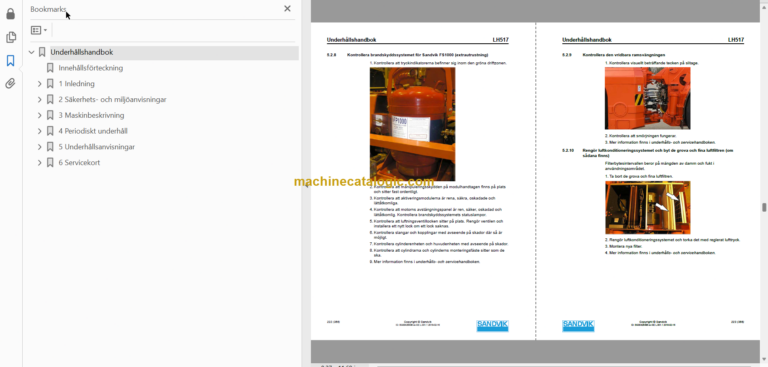768x367 pixels.
Task: Expand the 6 Servicekort bookmark
Action: [x=40, y=162]
